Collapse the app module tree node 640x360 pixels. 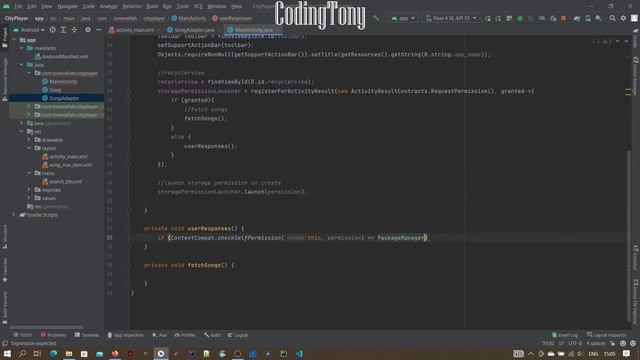14,40
